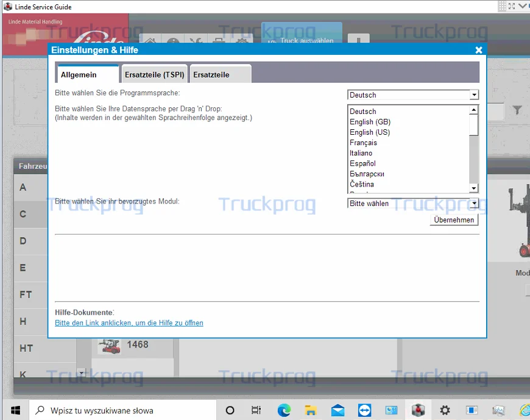This screenshot has height=420, width=530.
Task: Click the 1468 truck thumbnail
Action: point(109,346)
